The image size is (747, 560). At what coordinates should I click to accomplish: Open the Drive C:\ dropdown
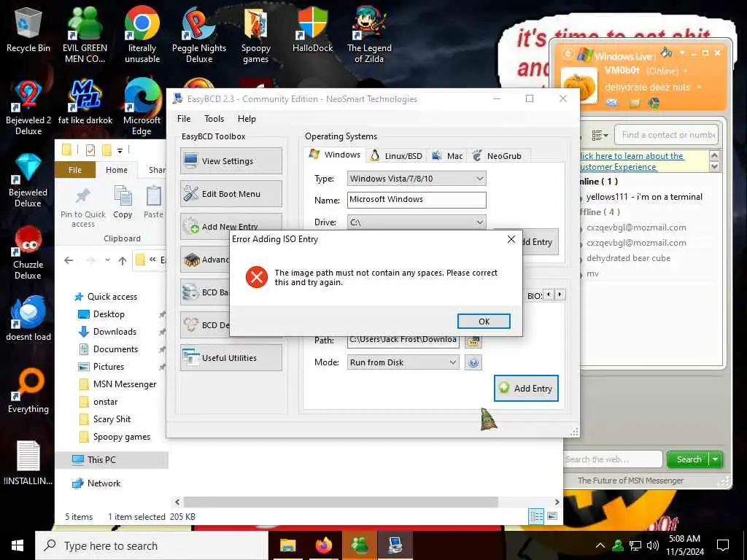coord(417,222)
